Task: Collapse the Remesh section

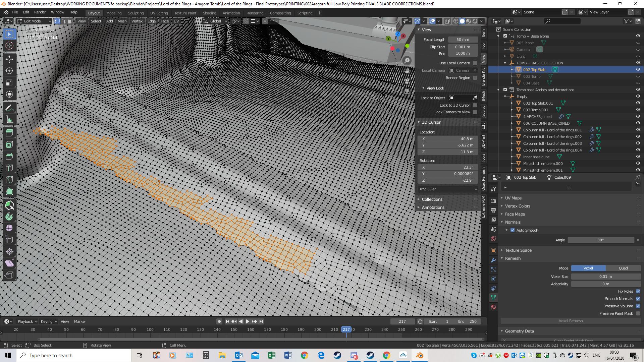Action: tap(513, 258)
